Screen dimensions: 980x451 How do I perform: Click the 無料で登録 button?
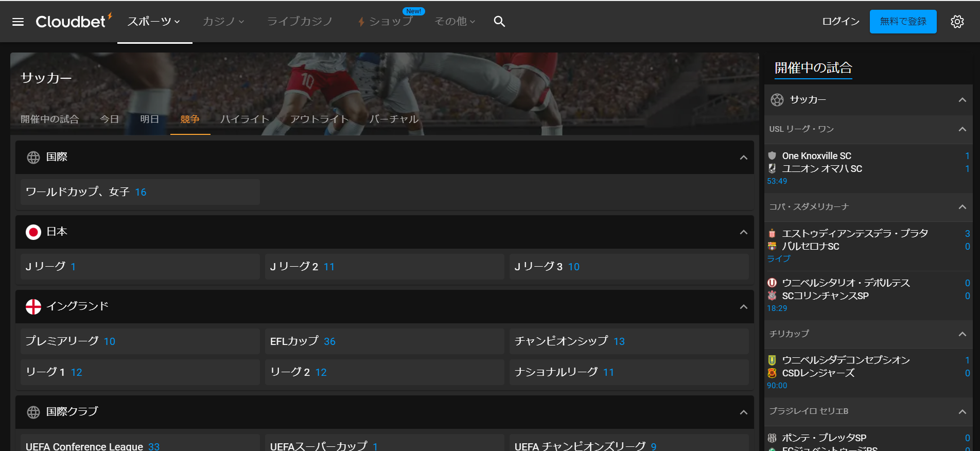[x=903, y=22]
